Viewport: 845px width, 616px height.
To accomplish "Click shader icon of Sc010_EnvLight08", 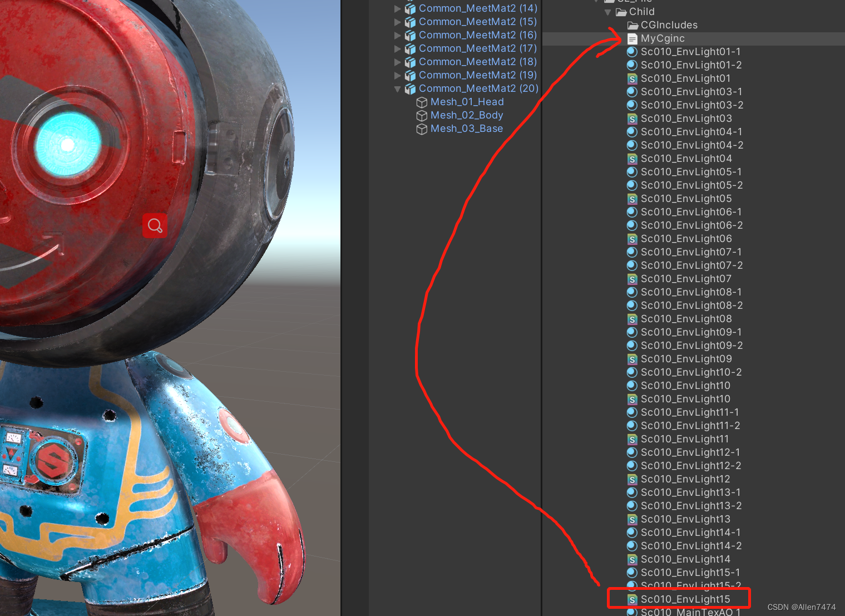I will [632, 319].
